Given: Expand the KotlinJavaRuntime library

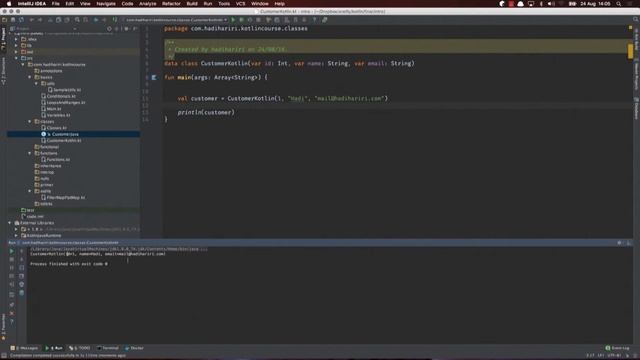Looking at the screenshot, I should point(16,236).
